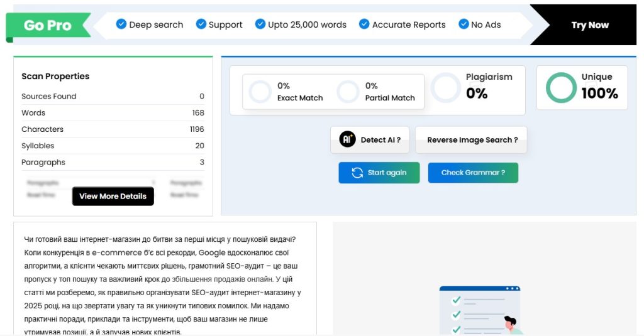Image resolution: width=644 pixels, height=336 pixels.
Task: Click the checklist illustration graphic
Action: pyautogui.click(x=481, y=310)
